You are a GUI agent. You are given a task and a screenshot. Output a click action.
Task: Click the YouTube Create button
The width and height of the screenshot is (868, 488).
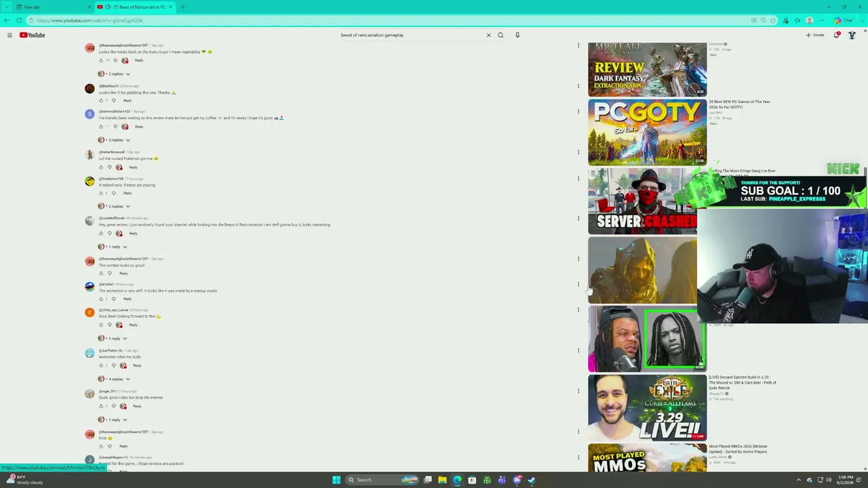(x=815, y=35)
